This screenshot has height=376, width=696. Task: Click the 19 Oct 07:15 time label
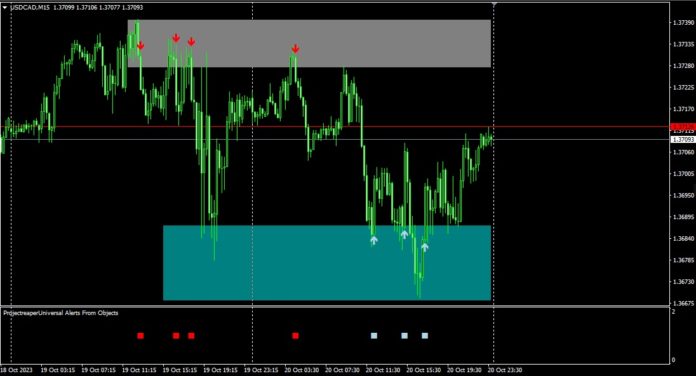click(99, 370)
